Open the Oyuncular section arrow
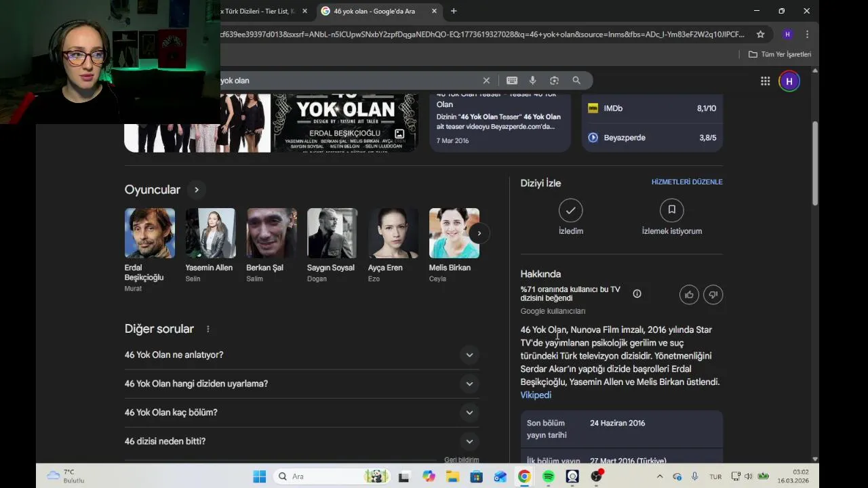The height and width of the screenshot is (488, 868). 197,190
